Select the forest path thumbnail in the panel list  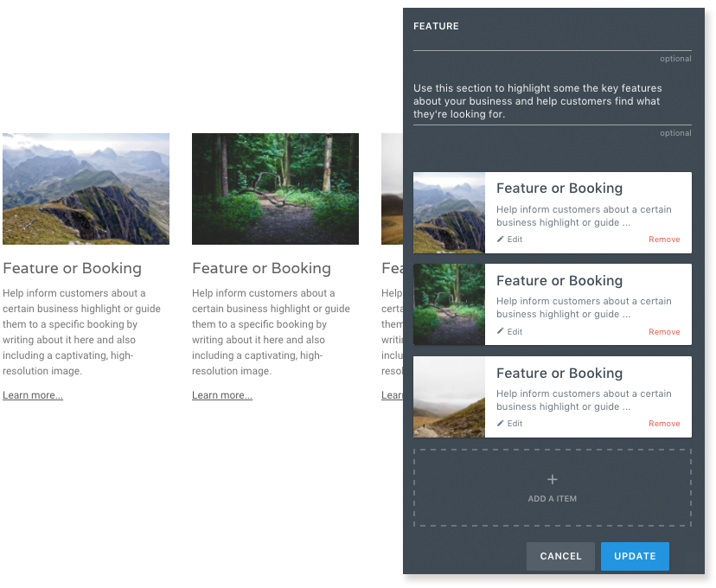pyautogui.click(x=449, y=304)
